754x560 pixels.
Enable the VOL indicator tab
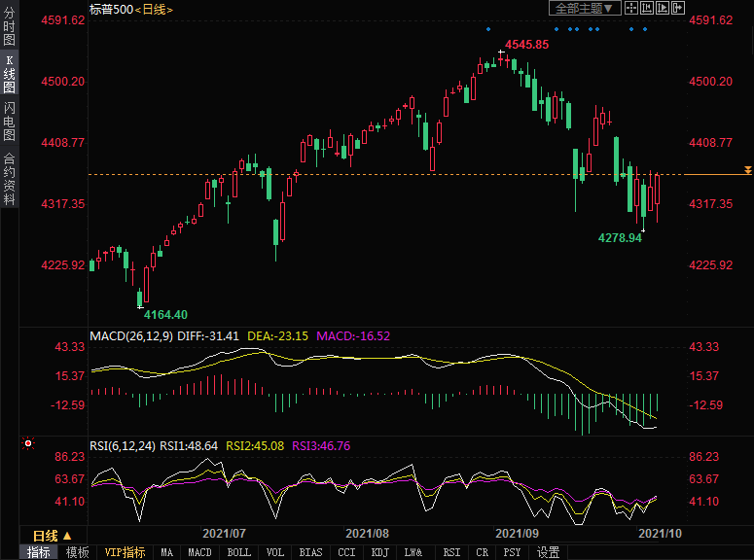click(x=275, y=552)
